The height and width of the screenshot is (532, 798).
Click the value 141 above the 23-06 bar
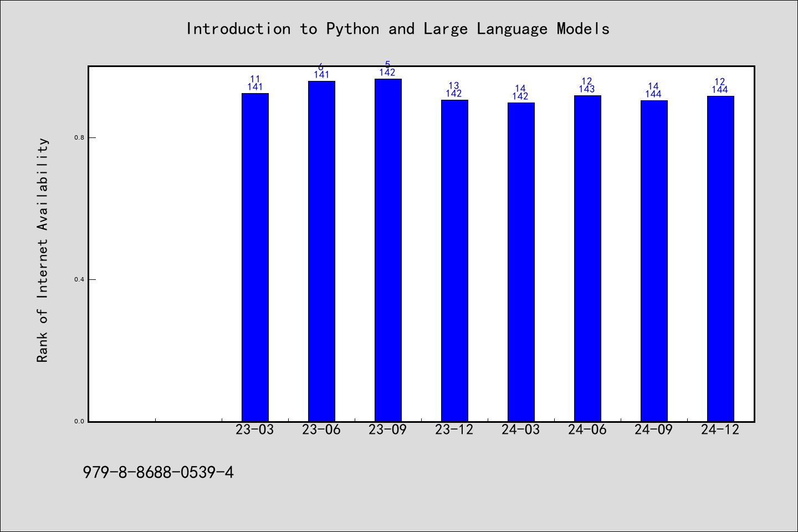click(321, 75)
